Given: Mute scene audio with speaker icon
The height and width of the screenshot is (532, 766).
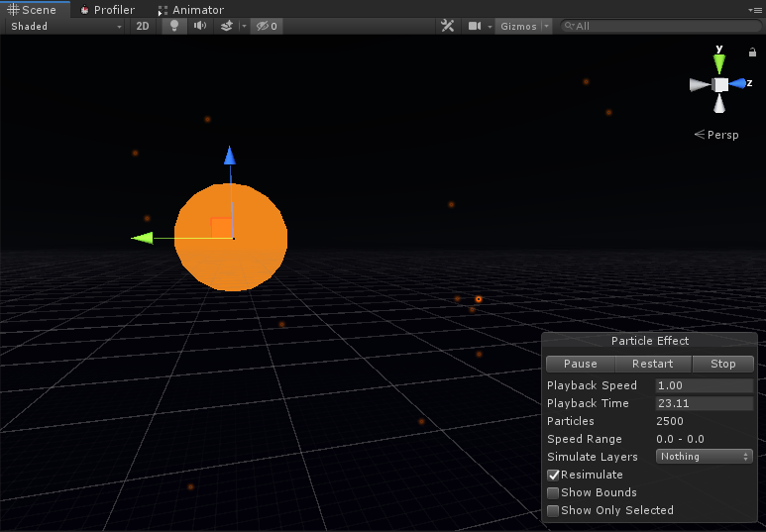Looking at the screenshot, I should (200, 26).
